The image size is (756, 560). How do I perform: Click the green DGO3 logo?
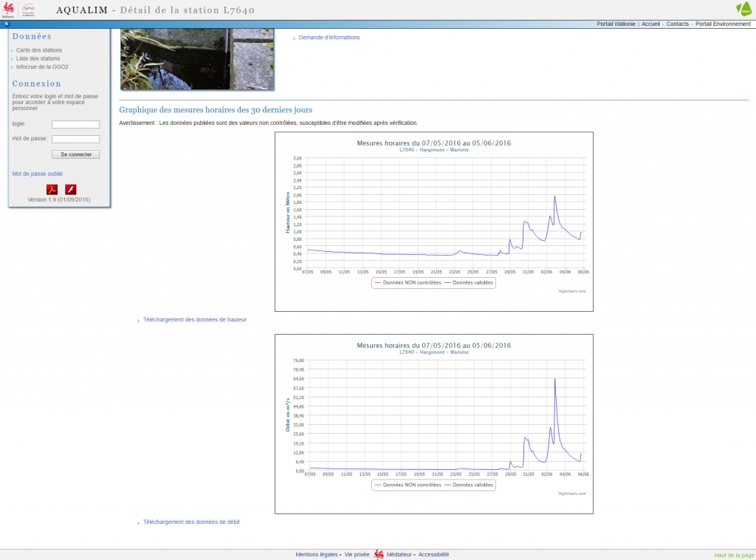pos(743,9)
